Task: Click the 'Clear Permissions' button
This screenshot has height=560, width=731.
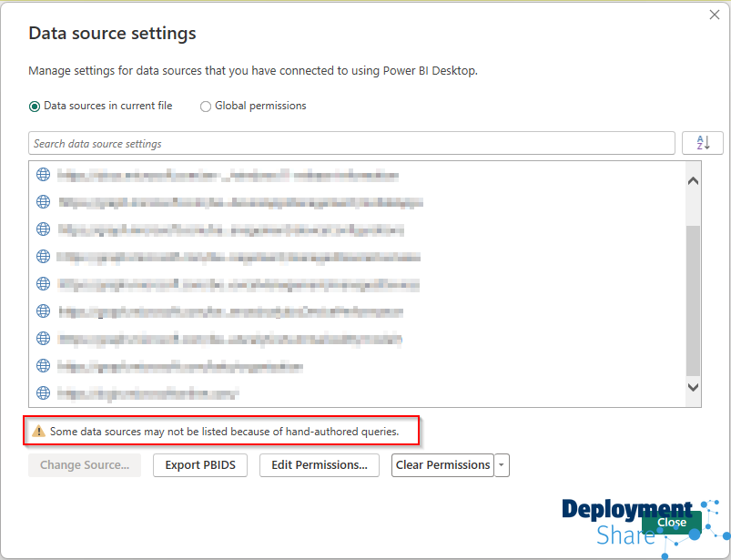Action: pyautogui.click(x=442, y=465)
